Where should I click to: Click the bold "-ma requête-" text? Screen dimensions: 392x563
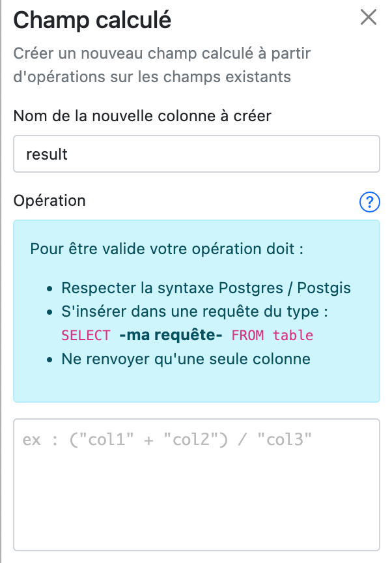click(171, 336)
